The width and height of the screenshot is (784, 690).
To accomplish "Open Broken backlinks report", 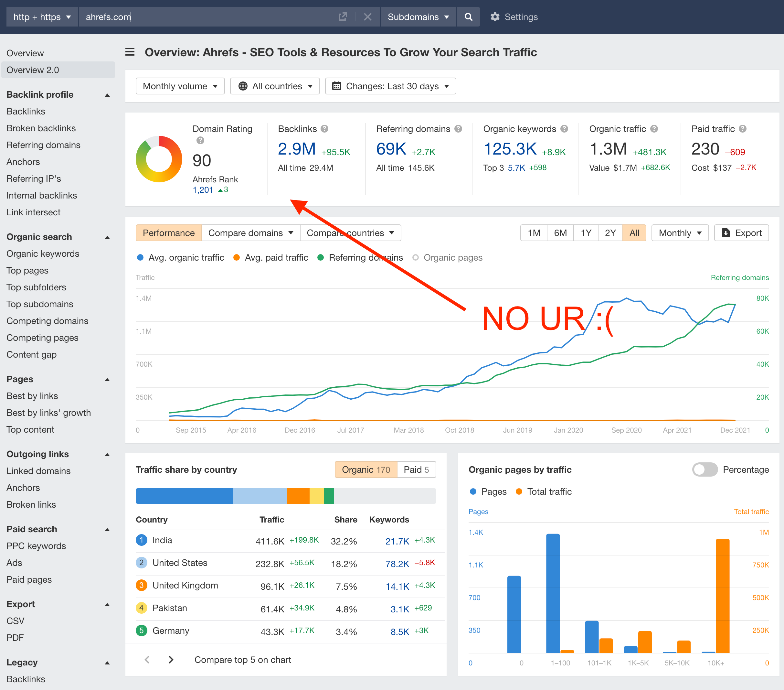I will [x=41, y=128].
